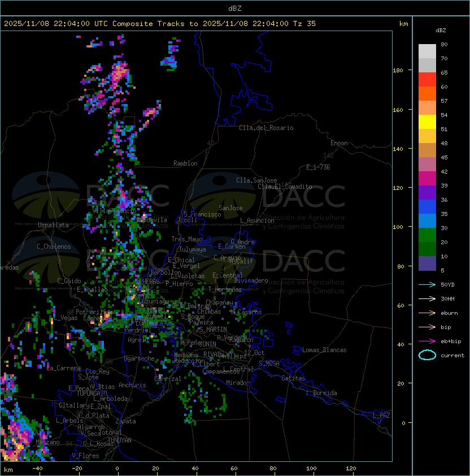Viewport: 470px width, 476px height.
Task: Click the yellow eburn arrow icon
Action: pos(427,313)
